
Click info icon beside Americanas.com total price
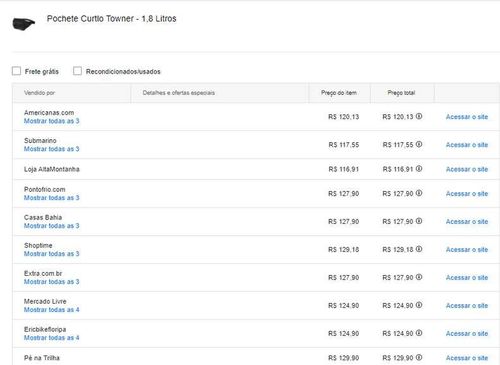point(419,116)
